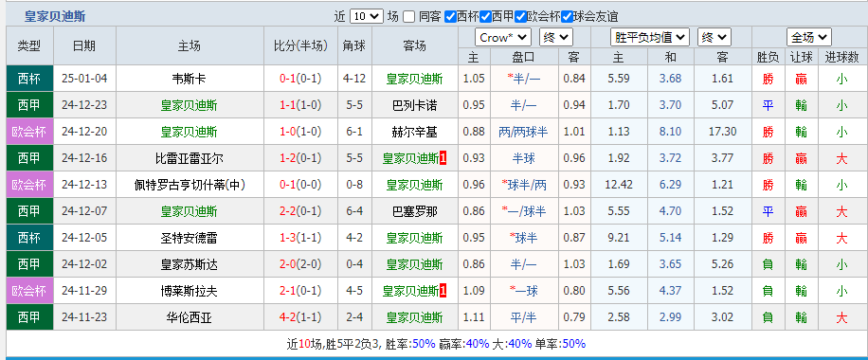Viewport: 868px width, 360px height.
Task: Click the *球半/两 handicap cell
Action: [x=524, y=185]
